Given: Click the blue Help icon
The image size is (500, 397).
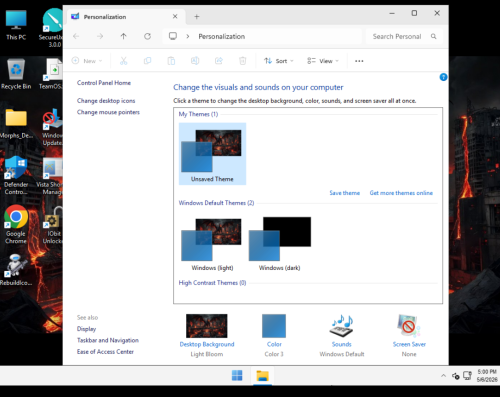Looking at the screenshot, I should [443, 77].
